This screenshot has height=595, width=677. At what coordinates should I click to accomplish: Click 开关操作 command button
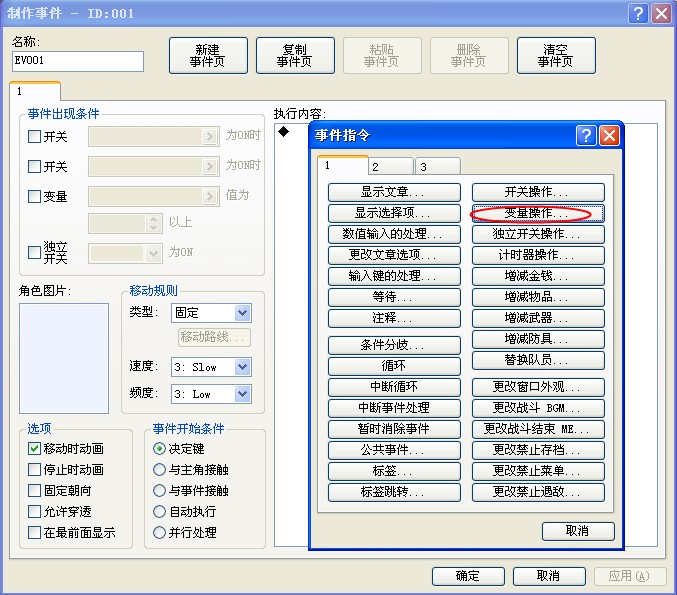pos(538,192)
